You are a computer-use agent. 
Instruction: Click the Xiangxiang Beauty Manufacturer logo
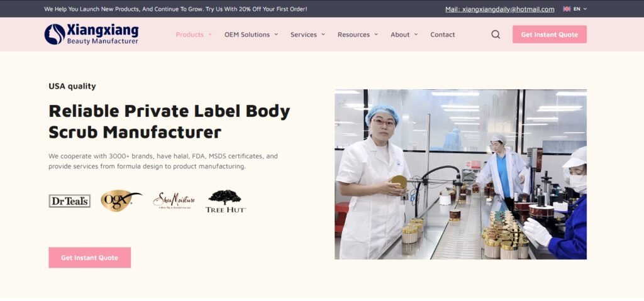91,34
